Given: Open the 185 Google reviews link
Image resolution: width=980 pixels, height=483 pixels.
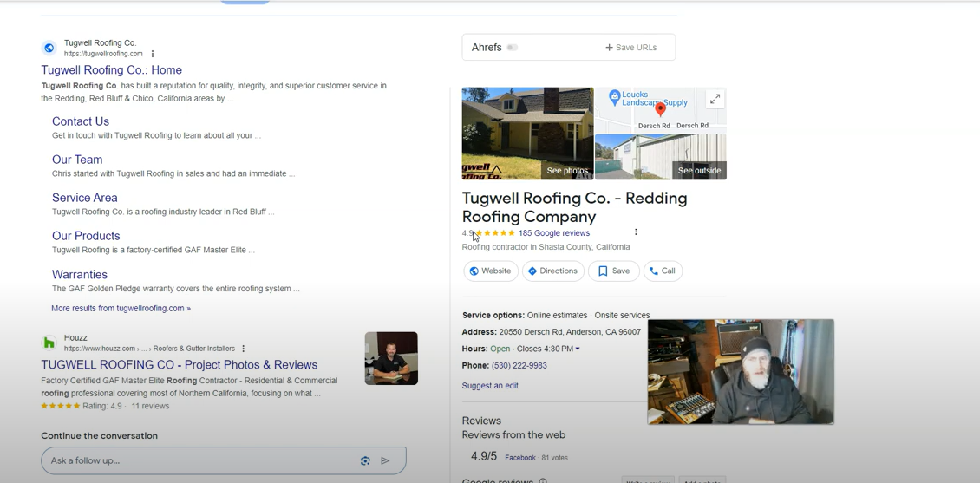Looking at the screenshot, I should point(554,233).
